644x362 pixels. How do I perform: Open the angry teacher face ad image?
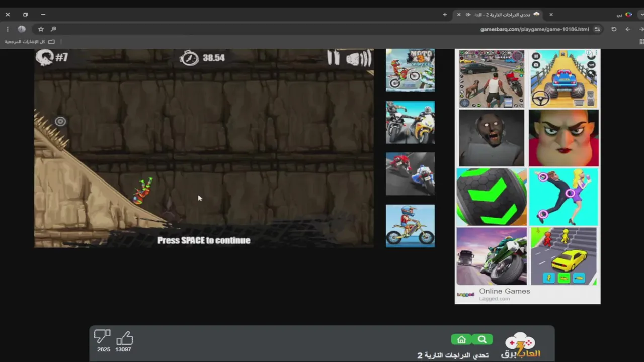click(563, 138)
